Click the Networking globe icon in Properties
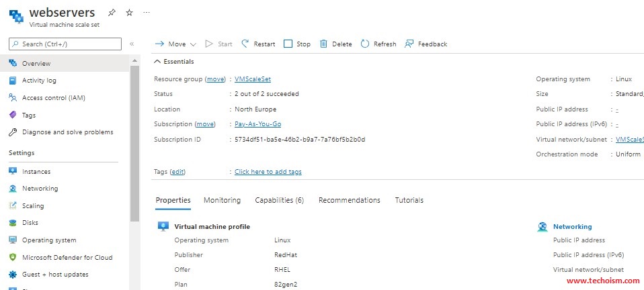 coord(542,226)
